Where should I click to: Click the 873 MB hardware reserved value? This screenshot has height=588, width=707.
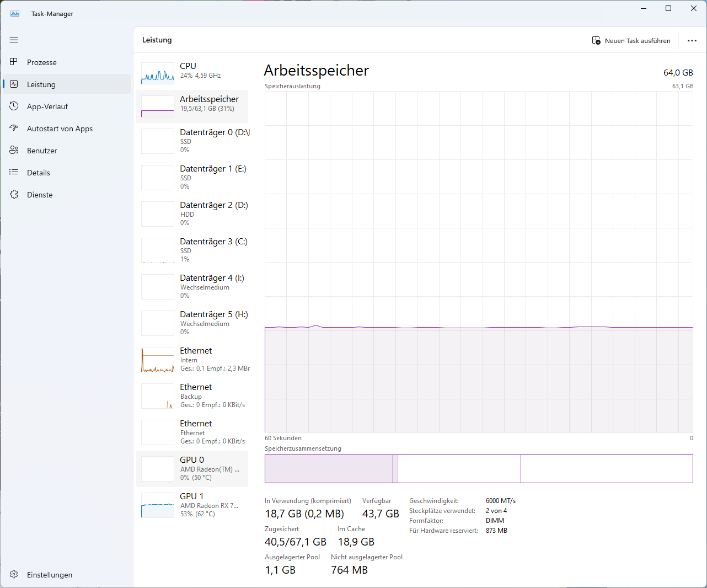(x=496, y=531)
